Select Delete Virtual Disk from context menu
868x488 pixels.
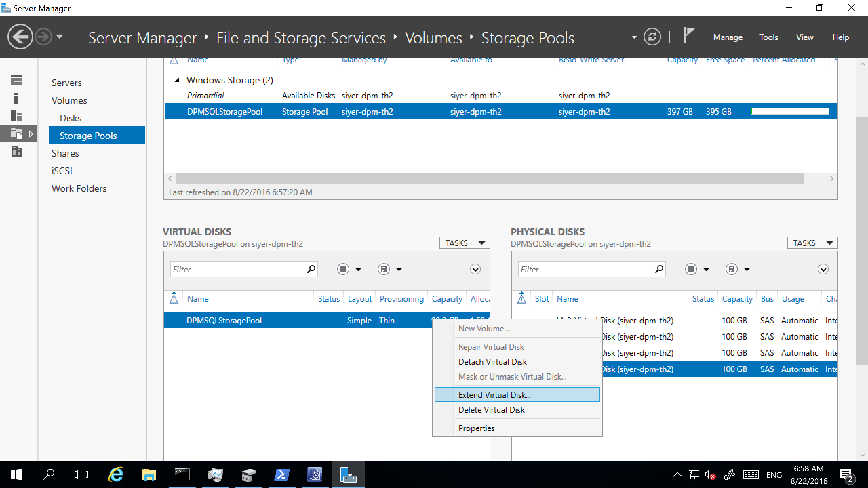click(x=491, y=410)
